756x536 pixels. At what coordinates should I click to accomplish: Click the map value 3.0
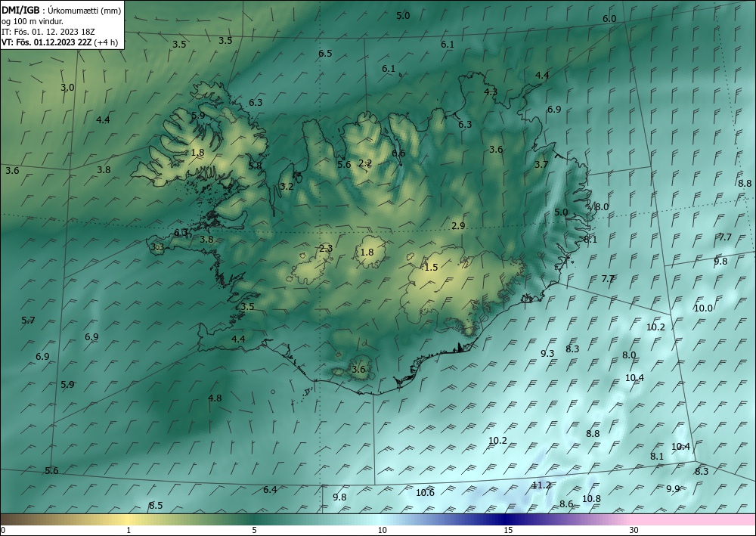[67, 88]
